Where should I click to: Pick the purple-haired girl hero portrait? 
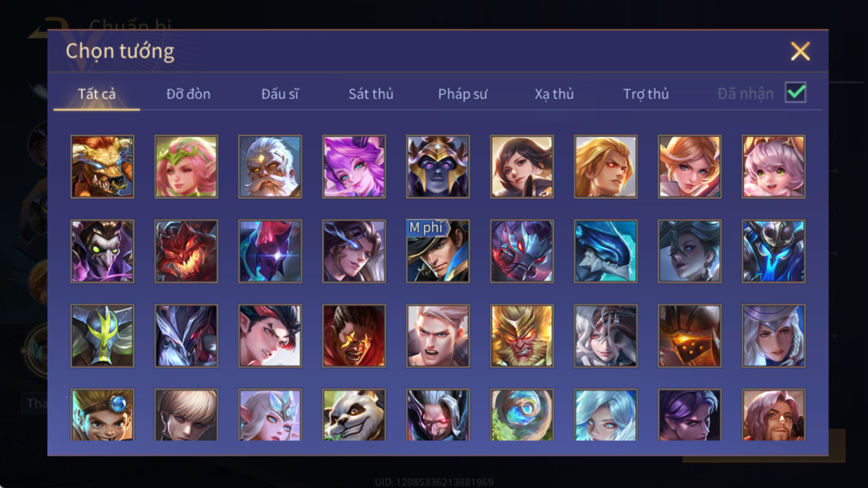tap(354, 166)
